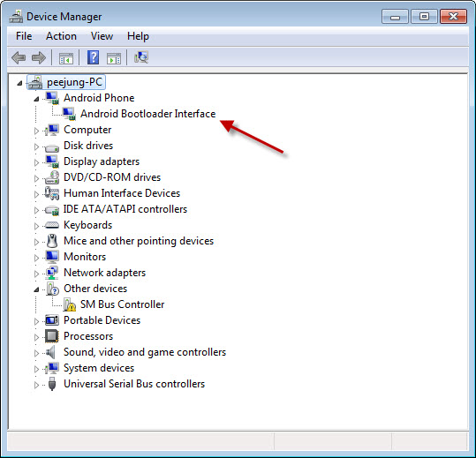Open the Action menu
The width and height of the screenshot is (476, 458).
(61, 36)
